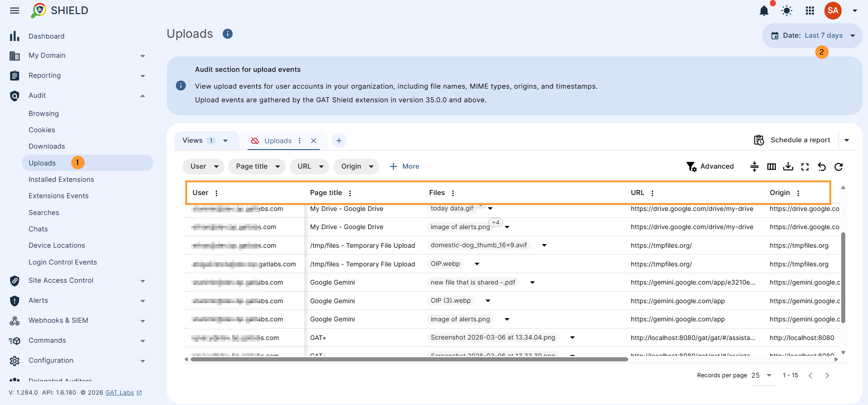Toggle the light/dark theme sun icon
Screen dimensions: 868x405
[787, 10]
